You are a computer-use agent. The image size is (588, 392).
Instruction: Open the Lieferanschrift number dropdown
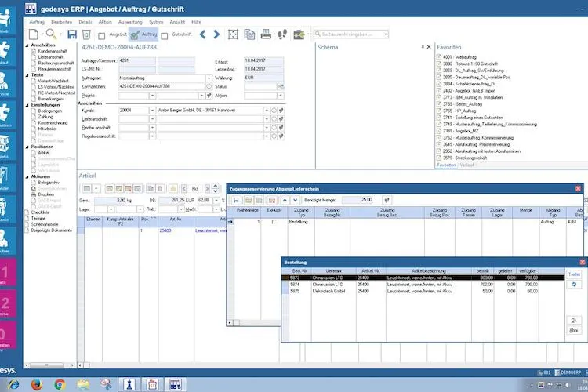[152, 119]
